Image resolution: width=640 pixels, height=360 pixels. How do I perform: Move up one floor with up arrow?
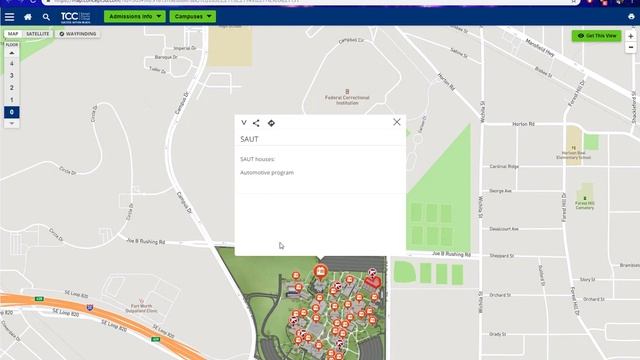point(11,53)
